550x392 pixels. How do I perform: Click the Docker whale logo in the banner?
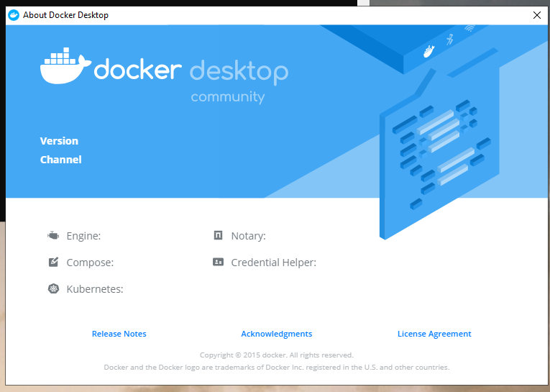tap(65, 65)
